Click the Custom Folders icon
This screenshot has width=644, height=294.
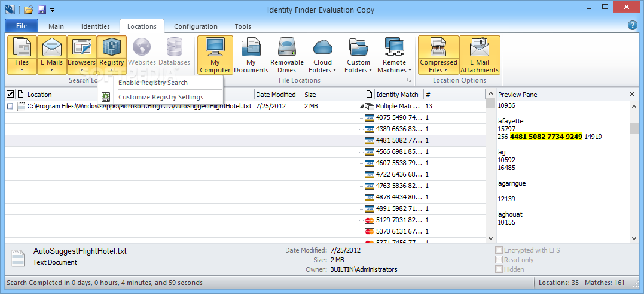358,47
